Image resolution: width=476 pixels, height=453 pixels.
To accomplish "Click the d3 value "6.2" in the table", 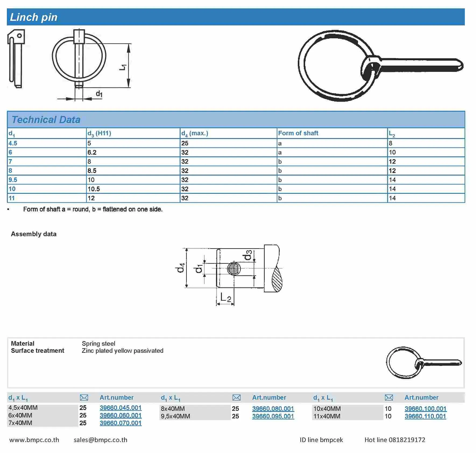I will pyautogui.click(x=92, y=152).
